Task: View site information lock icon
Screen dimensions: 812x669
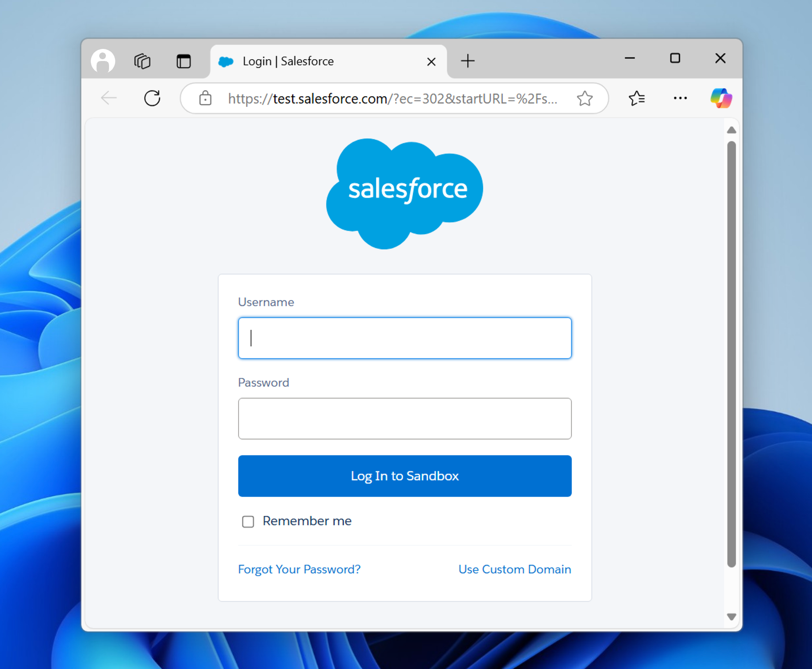Action: coord(205,98)
